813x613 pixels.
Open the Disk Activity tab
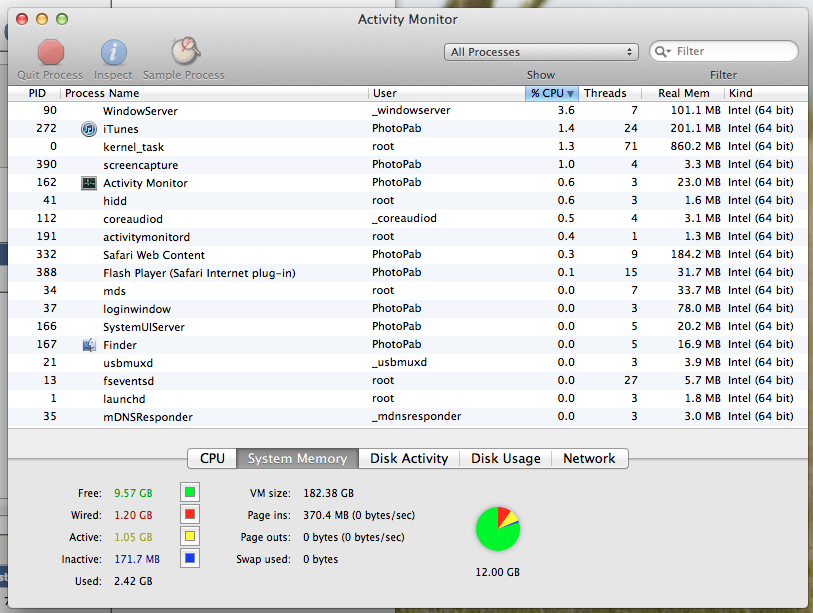409,458
